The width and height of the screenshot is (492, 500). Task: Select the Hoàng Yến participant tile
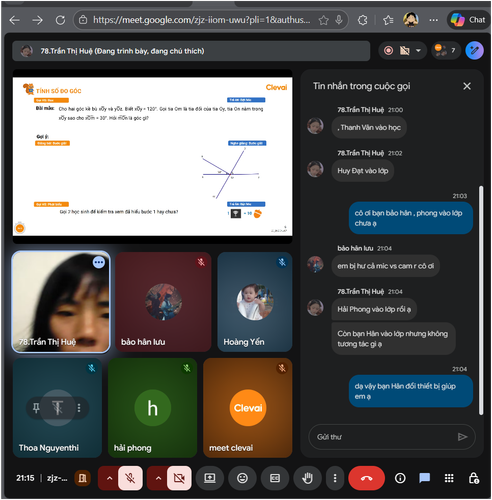pos(255,302)
